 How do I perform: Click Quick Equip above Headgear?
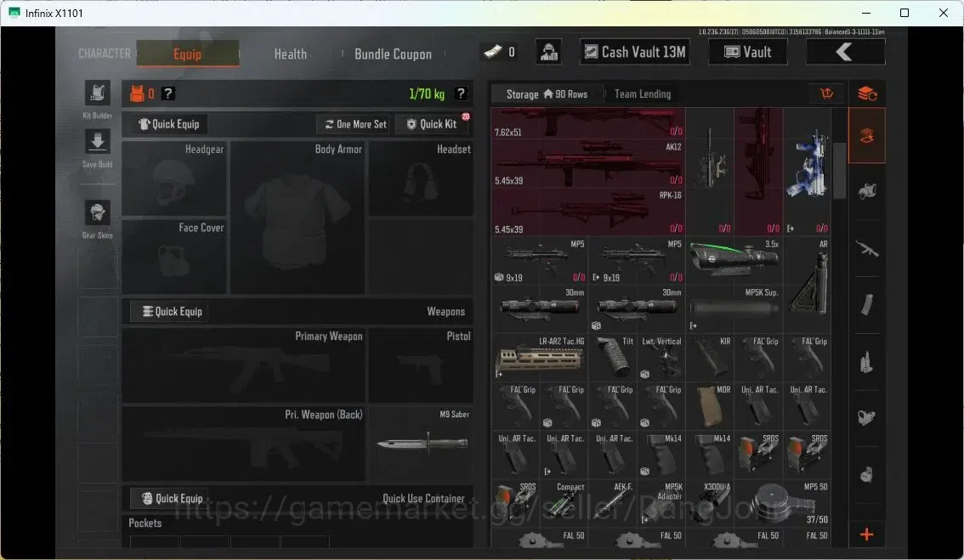(x=168, y=124)
